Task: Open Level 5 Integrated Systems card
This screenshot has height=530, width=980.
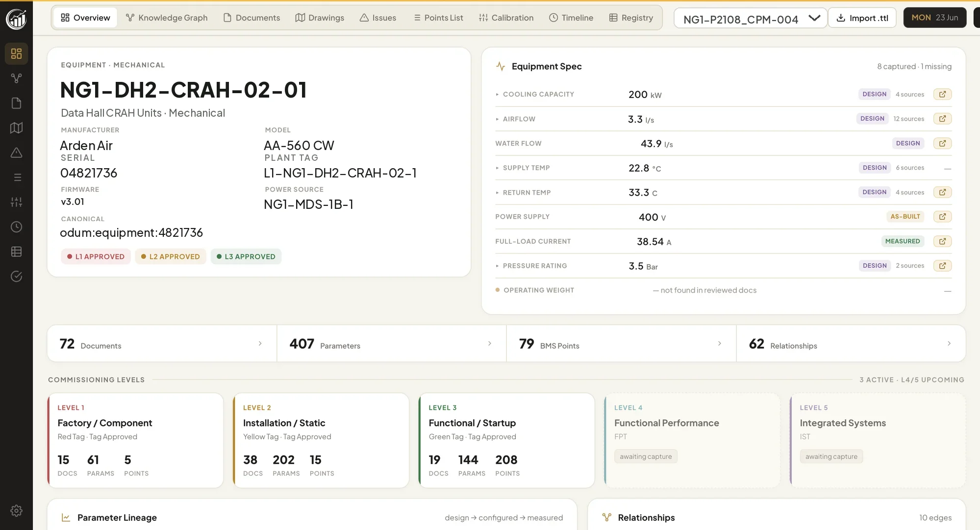Action: [878, 440]
